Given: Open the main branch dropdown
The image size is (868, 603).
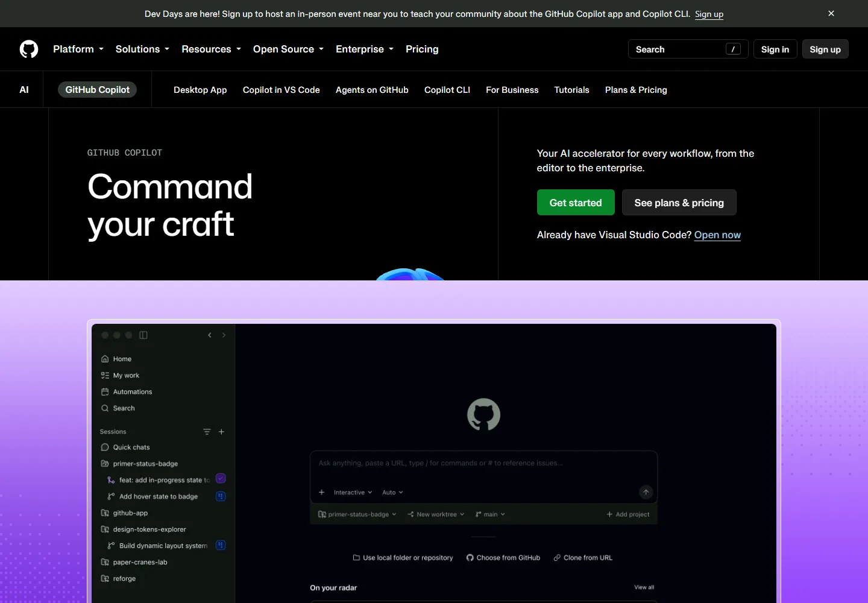Looking at the screenshot, I should (x=490, y=514).
